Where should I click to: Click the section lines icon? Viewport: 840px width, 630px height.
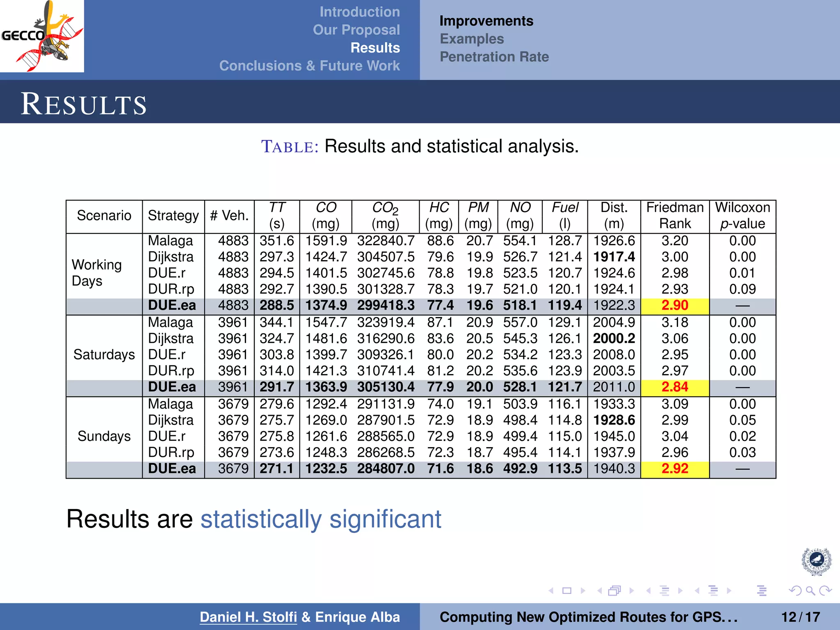pyautogui.click(x=713, y=591)
